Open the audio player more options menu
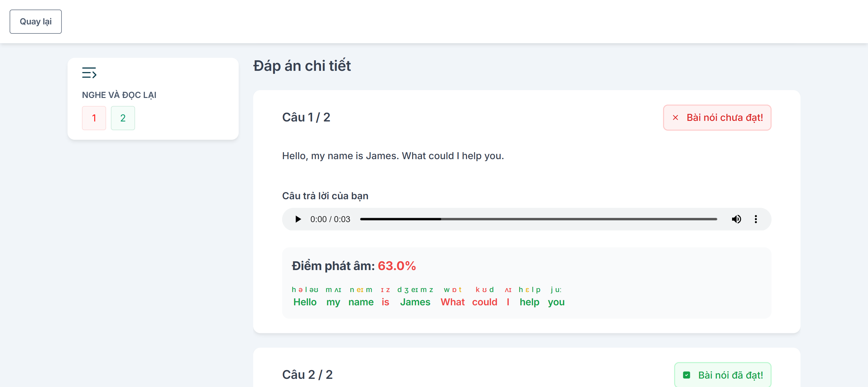 point(756,219)
